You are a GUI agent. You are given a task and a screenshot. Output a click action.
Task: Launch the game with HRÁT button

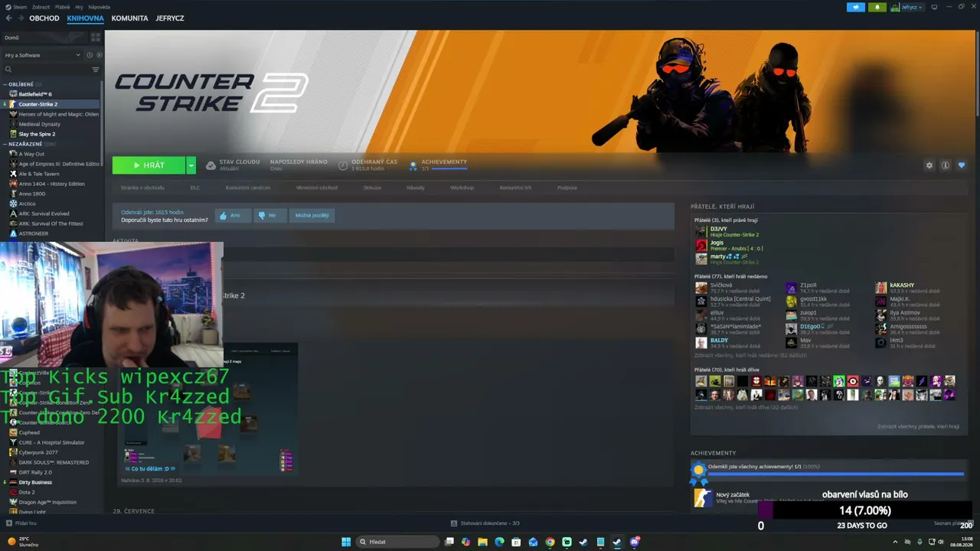pos(149,165)
